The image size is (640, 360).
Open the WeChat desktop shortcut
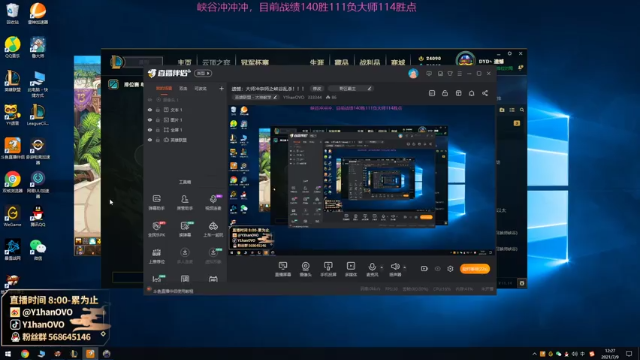pos(38,249)
